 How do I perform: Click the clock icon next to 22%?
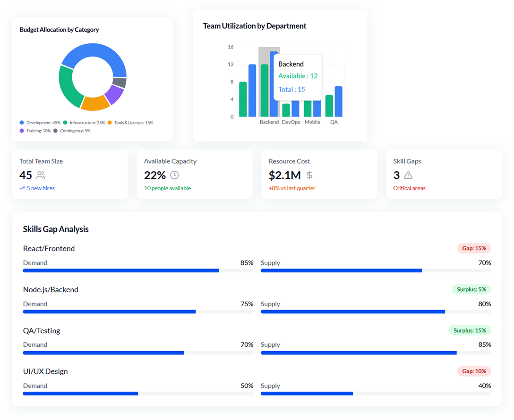(174, 176)
